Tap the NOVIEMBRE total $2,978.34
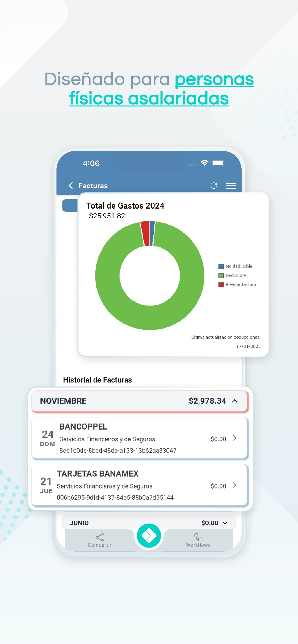Screen dimensions: 298x644 pyautogui.click(x=207, y=401)
